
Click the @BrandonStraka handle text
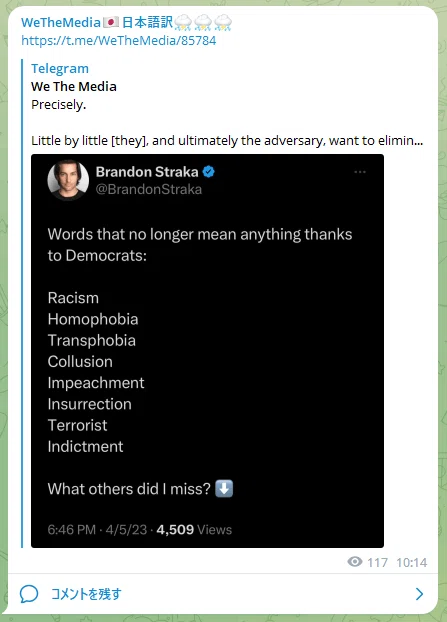[149, 189]
